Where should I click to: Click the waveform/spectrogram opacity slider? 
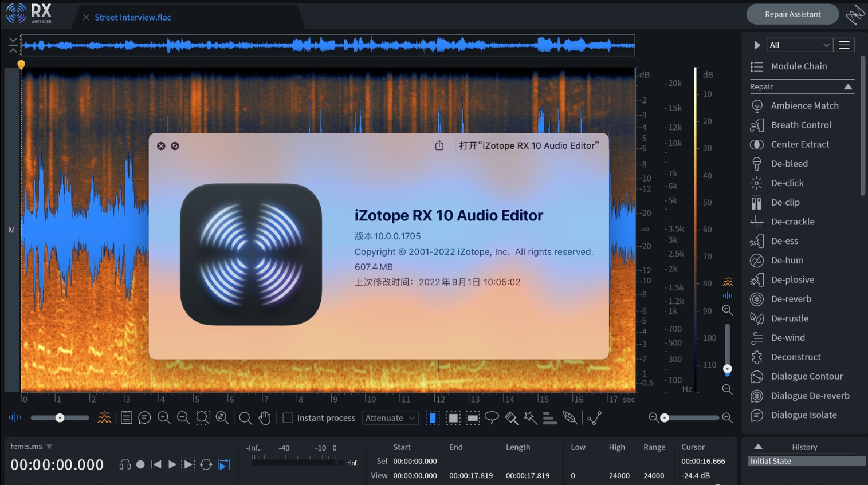[x=60, y=418]
